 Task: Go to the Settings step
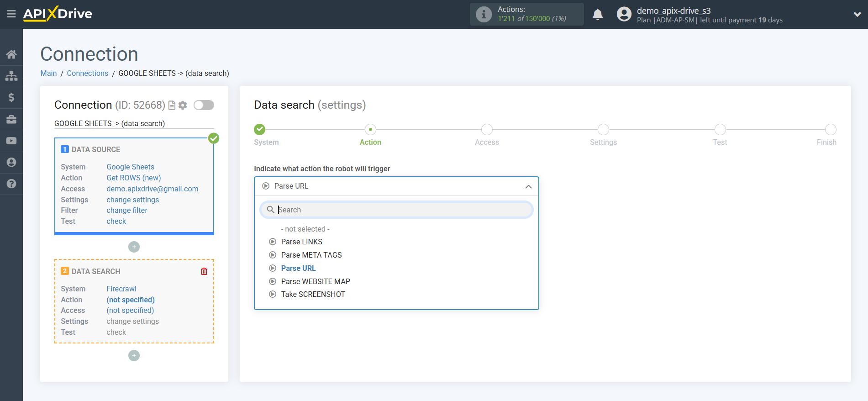click(603, 130)
